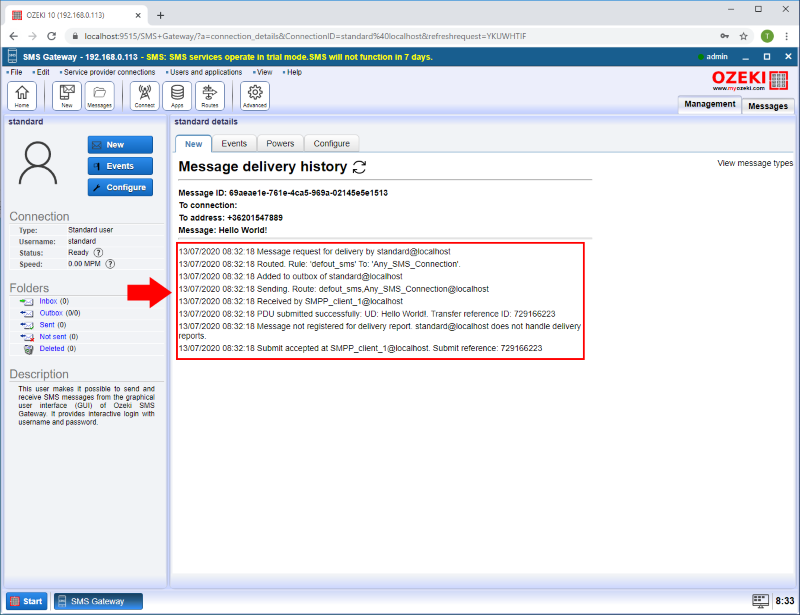Viewport: 800px width, 615px height.
Task: Open the Not sent folder link
Action: pos(53,337)
